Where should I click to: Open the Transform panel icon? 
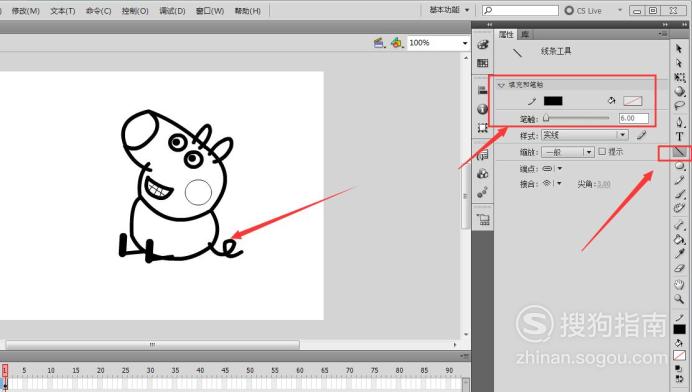pyautogui.click(x=483, y=128)
